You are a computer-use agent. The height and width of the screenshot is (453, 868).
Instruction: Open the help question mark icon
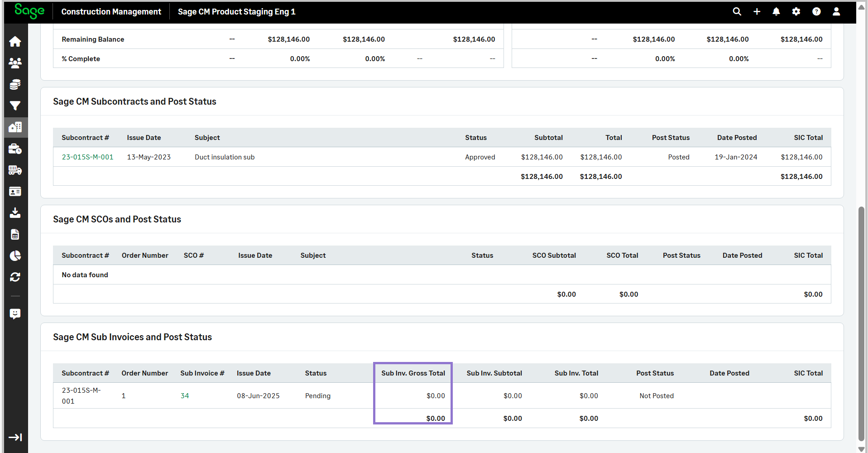tap(816, 12)
